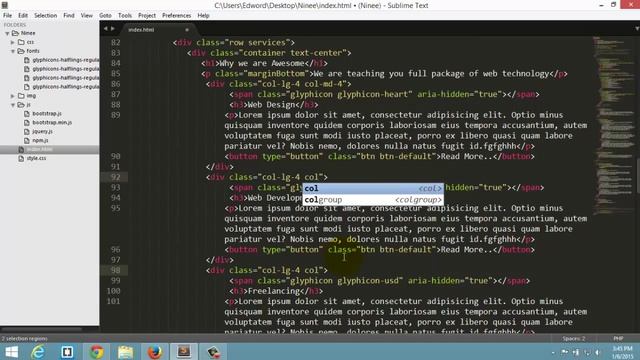Image resolution: width=640 pixels, height=360 pixels.
Task: Click the img folder icon
Action: [21, 96]
